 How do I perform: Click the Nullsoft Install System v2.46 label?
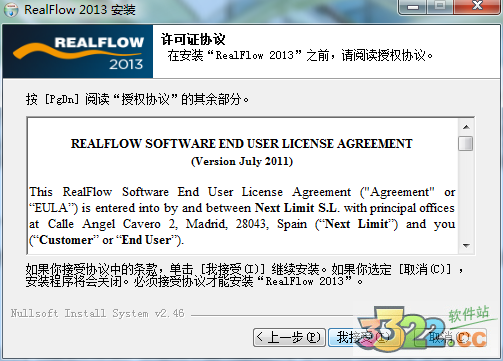(97, 313)
